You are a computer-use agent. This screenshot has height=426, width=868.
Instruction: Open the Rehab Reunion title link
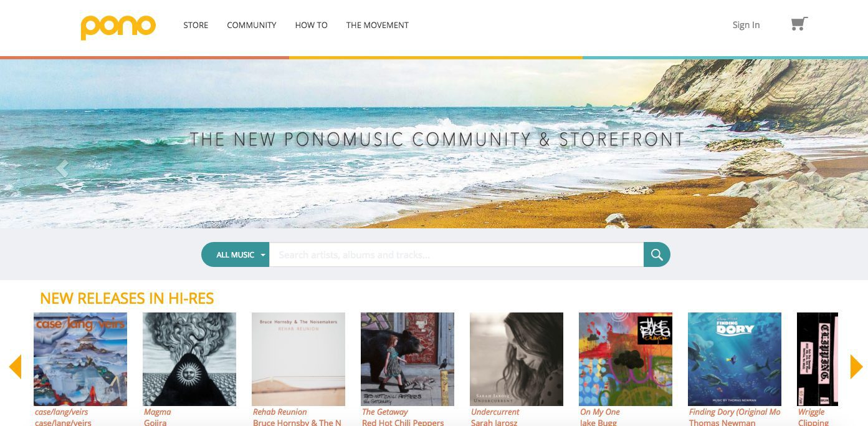pos(280,412)
